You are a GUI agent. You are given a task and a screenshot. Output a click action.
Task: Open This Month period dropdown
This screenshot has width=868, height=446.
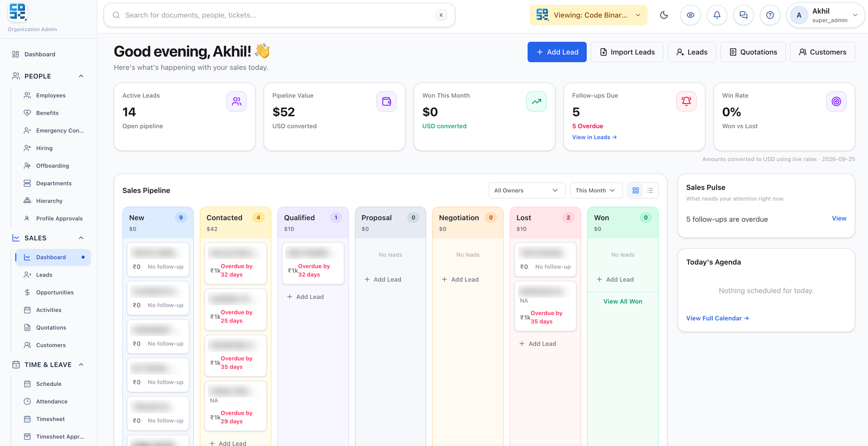tap(596, 190)
